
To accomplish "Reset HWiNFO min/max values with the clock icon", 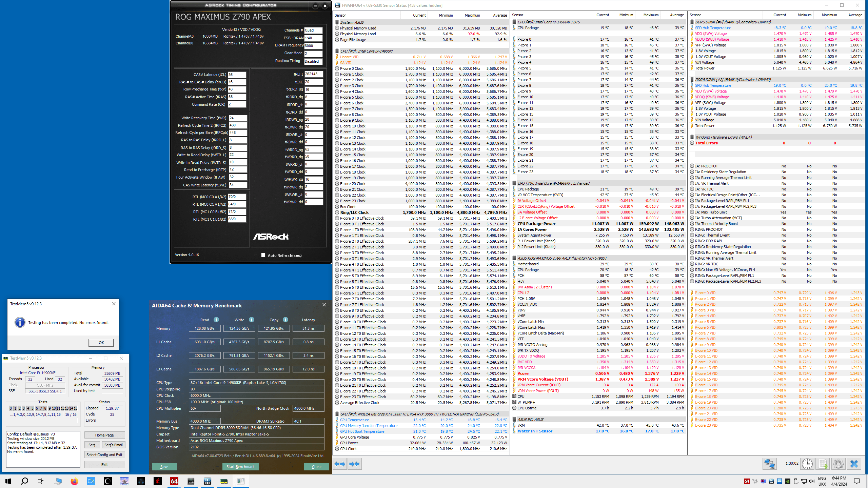I will (807, 464).
